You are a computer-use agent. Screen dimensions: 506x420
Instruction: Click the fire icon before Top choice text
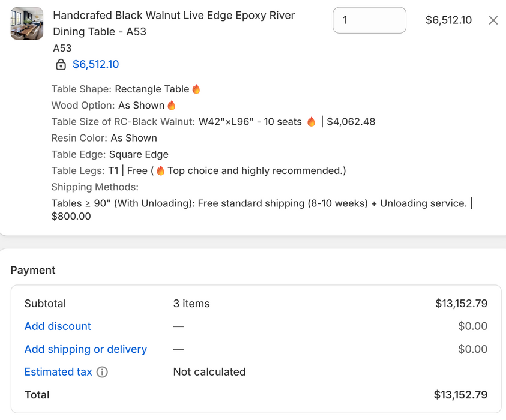160,171
